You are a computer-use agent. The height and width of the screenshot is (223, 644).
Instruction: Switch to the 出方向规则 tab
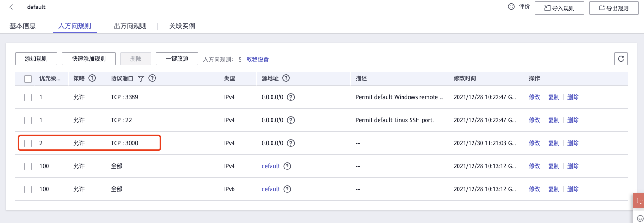pos(130,26)
